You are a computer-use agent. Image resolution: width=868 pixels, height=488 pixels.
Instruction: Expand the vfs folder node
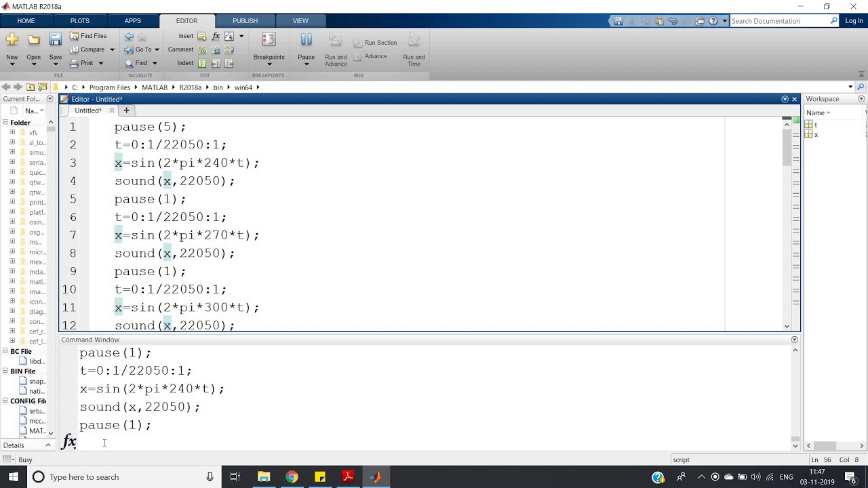coord(12,133)
